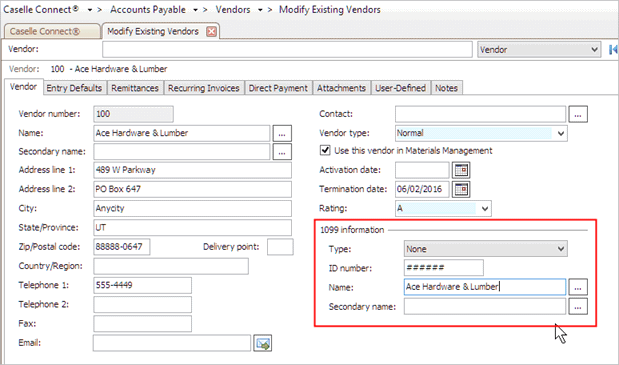Image resolution: width=619 pixels, height=365 pixels.
Task: Expand the Vendor type dropdown
Action: (561, 133)
